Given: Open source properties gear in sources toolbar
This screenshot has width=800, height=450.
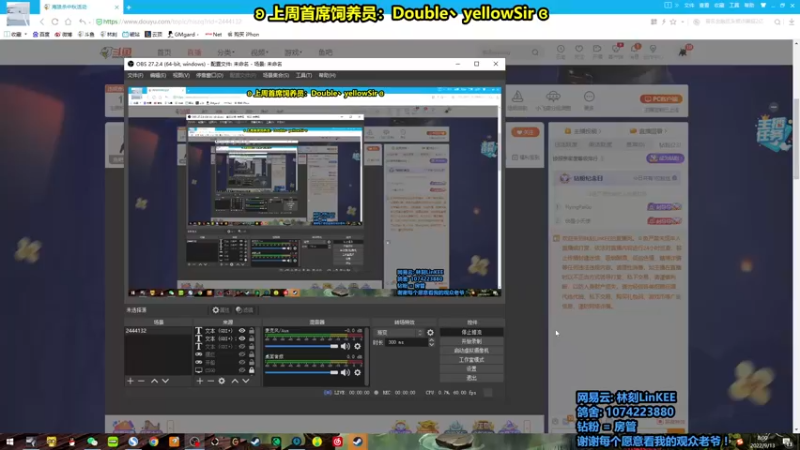Looking at the screenshot, I should [x=221, y=381].
